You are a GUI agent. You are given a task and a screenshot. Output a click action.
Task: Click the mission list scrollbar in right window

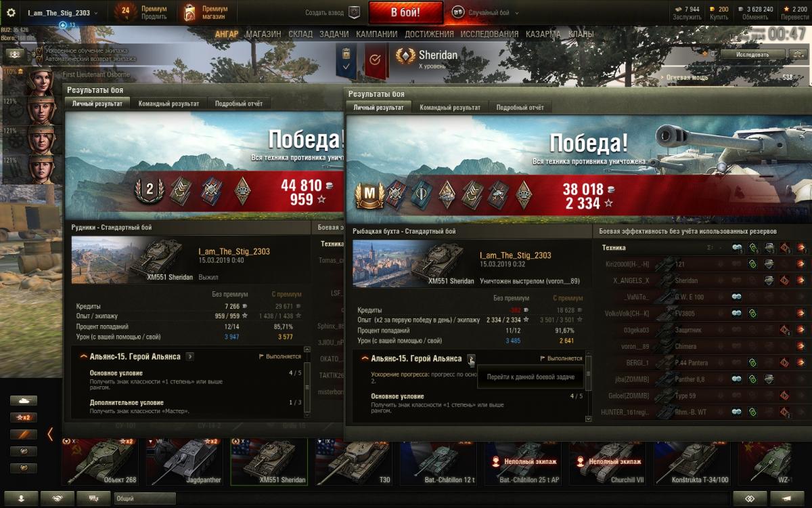[589, 386]
